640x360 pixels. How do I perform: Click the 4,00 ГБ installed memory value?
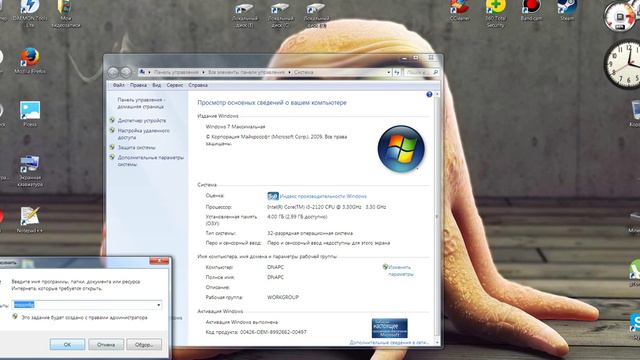tap(297, 217)
